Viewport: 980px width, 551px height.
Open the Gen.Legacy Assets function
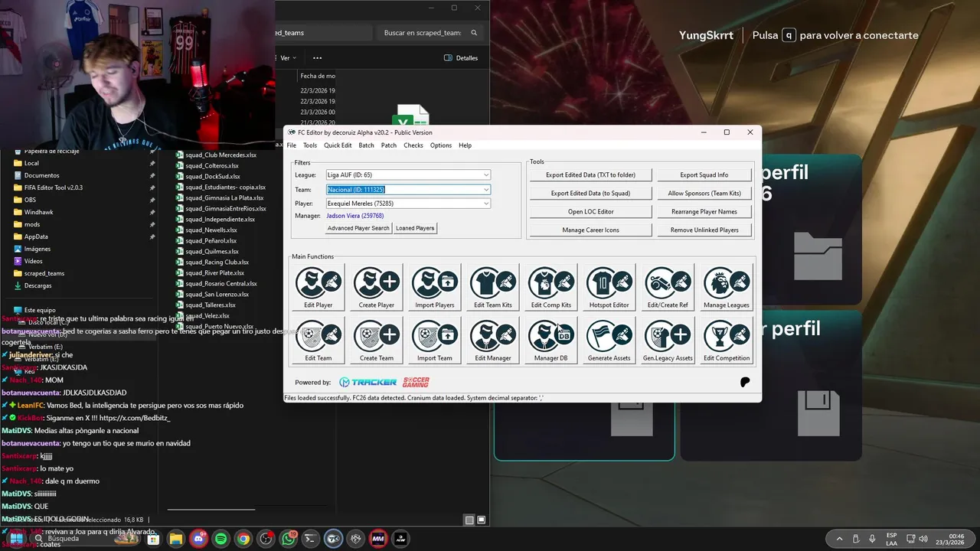click(x=668, y=341)
